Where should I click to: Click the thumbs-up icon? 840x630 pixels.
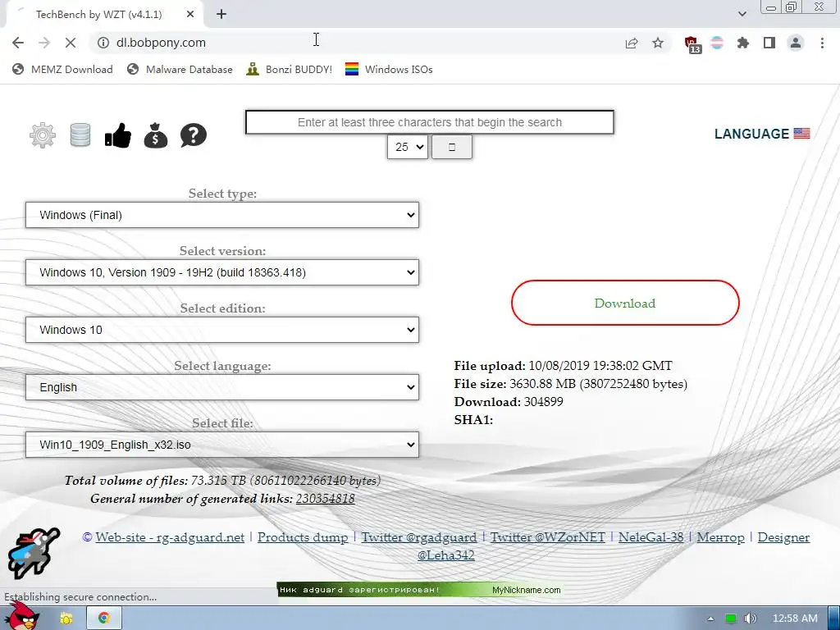point(118,135)
